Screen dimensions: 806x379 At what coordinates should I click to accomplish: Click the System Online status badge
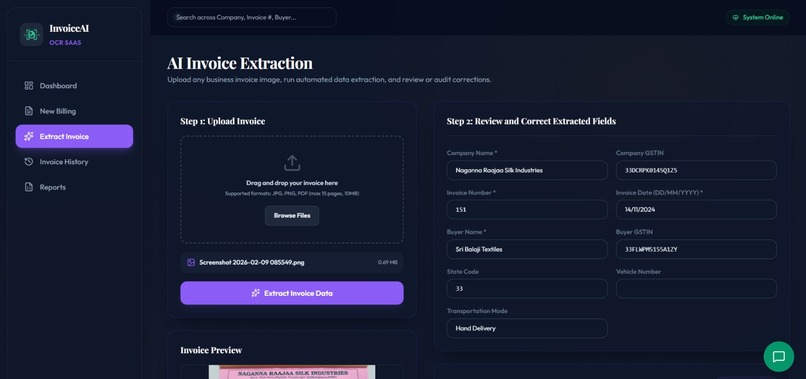click(758, 17)
